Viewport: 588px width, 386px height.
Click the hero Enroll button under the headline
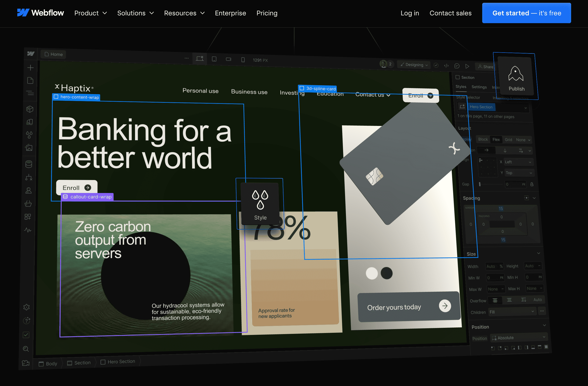click(x=77, y=188)
